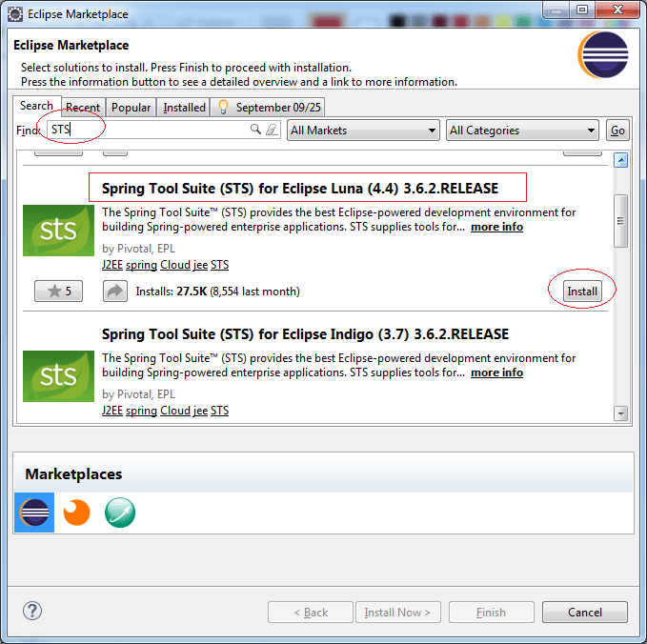Screen dimensions: 647x644
Task: Install Spring Tool Suite for Eclipse Luna
Action: [582, 292]
